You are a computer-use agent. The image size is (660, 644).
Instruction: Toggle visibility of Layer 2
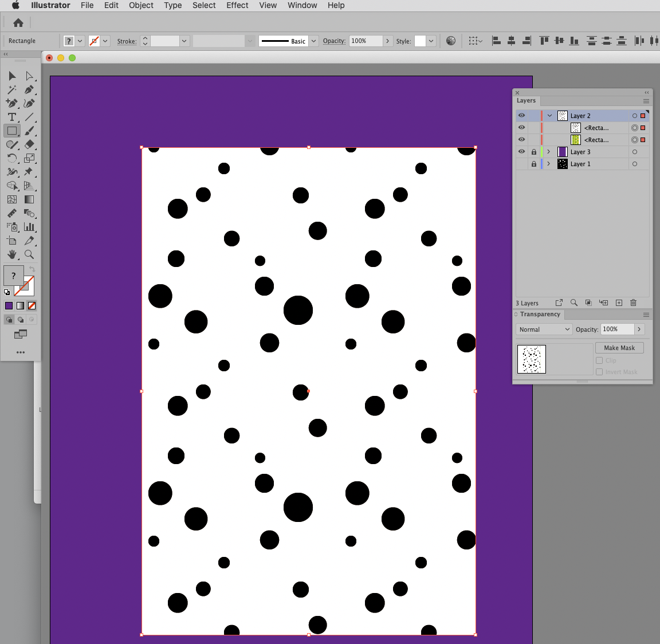(x=521, y=115)
